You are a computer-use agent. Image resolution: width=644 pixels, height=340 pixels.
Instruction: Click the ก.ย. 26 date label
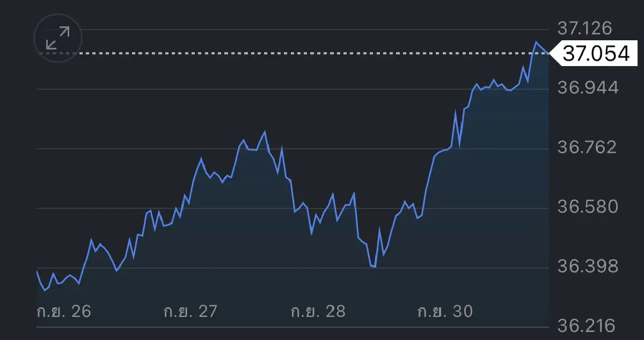pos(64,311)
